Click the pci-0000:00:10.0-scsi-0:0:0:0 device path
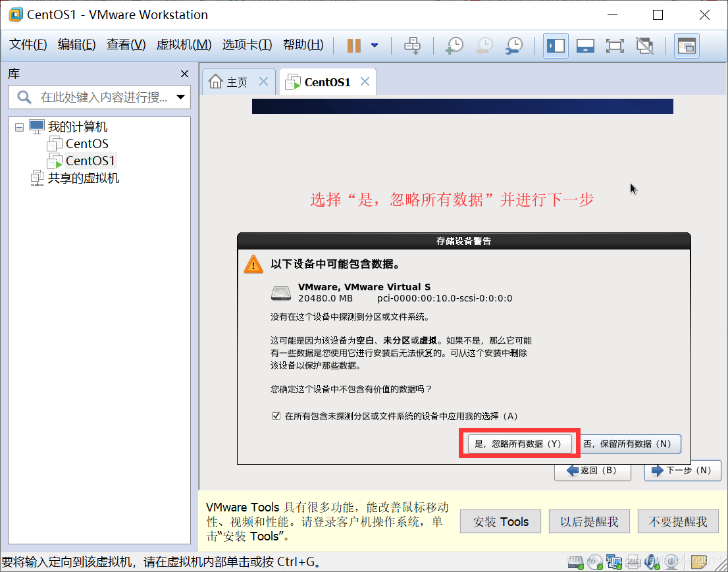The height and width of the screenshot is (572, 728). coord(445,299)
